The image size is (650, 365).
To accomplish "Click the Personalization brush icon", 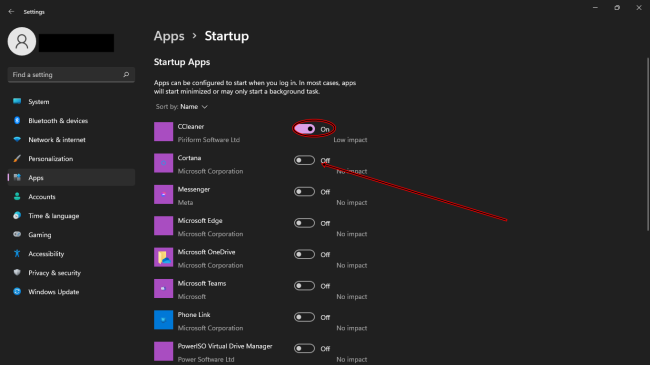I will (17, 158).
